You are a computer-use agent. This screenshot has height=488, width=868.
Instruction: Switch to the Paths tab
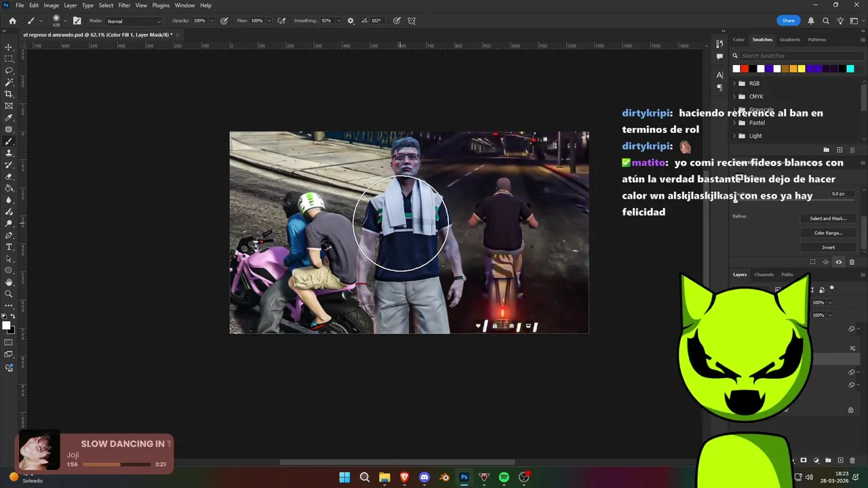click(787, 274)
